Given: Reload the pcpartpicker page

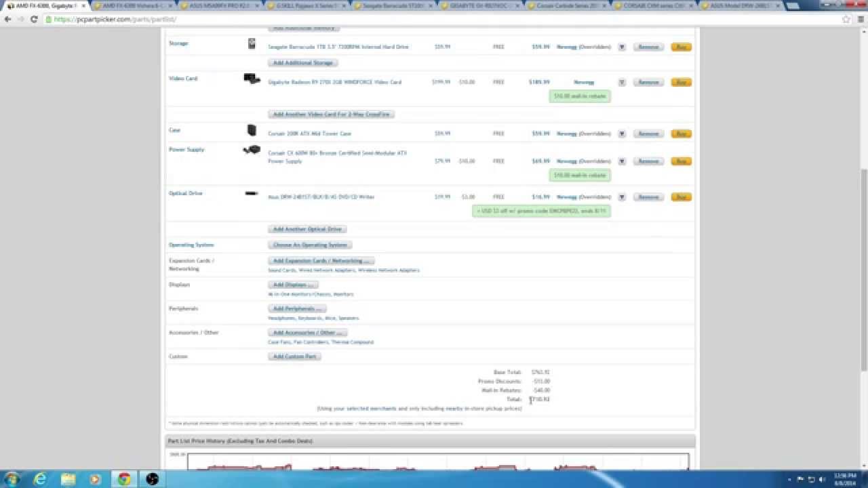Looking at the screenshot, I should (34, 19).
